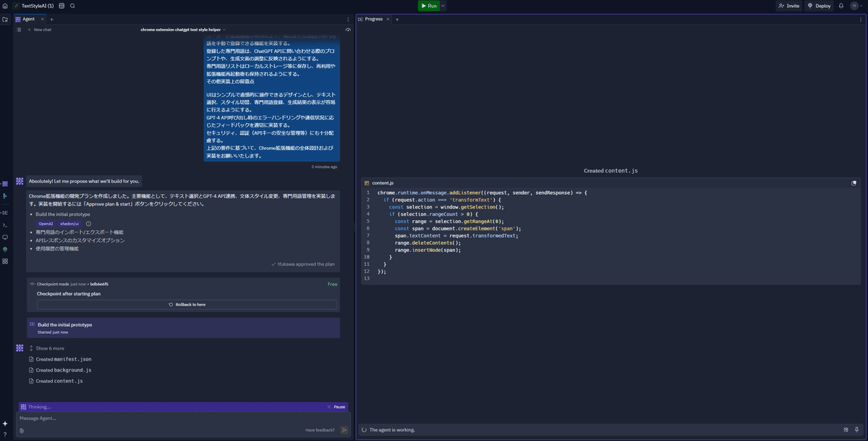Open the Shell tool in left sidebar
This screenshot has height=441, width=868.
(x=5, y=225)
